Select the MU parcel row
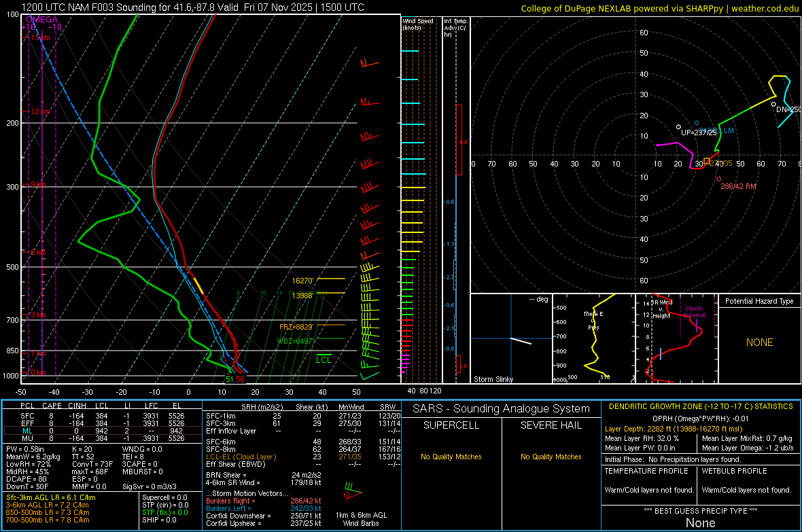Image resolution: width=802 pixels, height=532 pixels. tap(103, 438)
